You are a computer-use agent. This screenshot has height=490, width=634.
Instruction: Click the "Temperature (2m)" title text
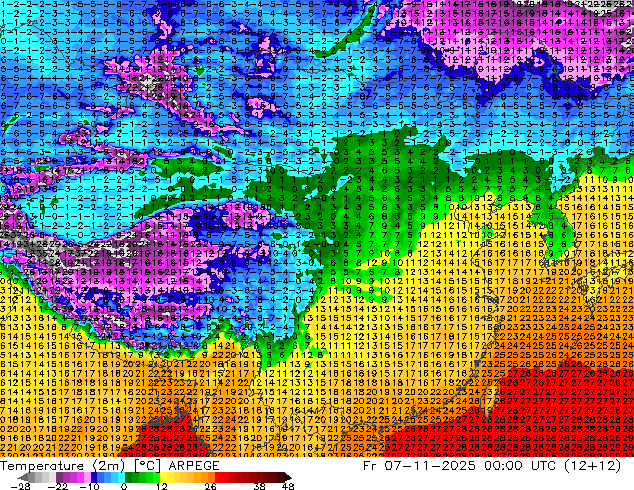(x=62, y=466)
